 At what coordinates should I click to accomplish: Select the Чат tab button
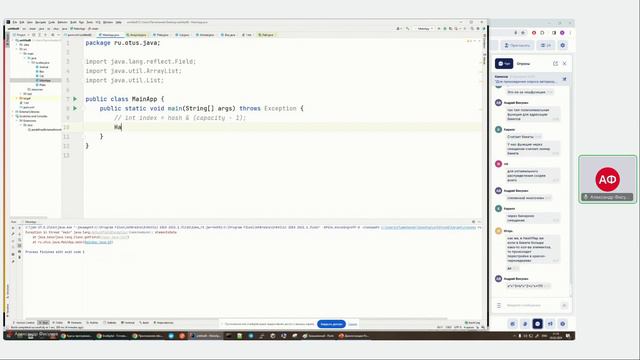click(x=504, y=64)
